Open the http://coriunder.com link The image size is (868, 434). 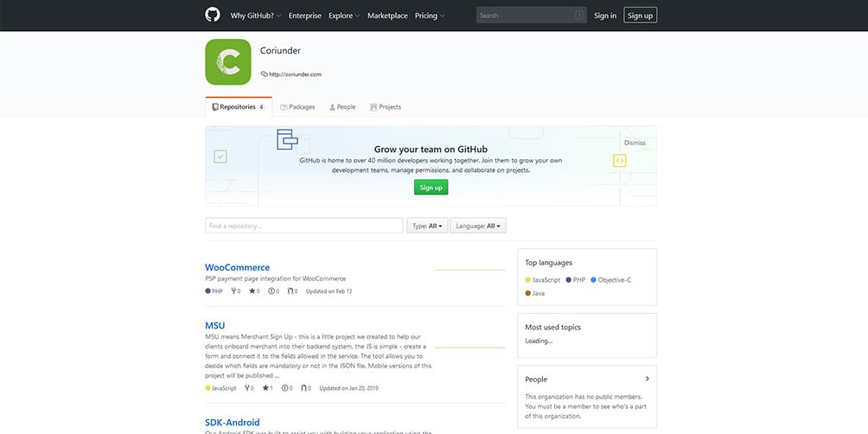[296, 74]
